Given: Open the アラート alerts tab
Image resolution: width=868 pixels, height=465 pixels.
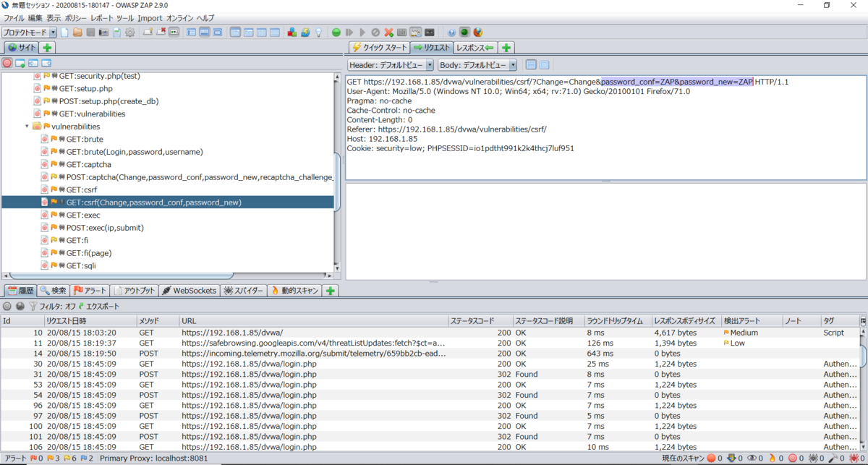Looking at the screenshot, I should coord(90,291).
